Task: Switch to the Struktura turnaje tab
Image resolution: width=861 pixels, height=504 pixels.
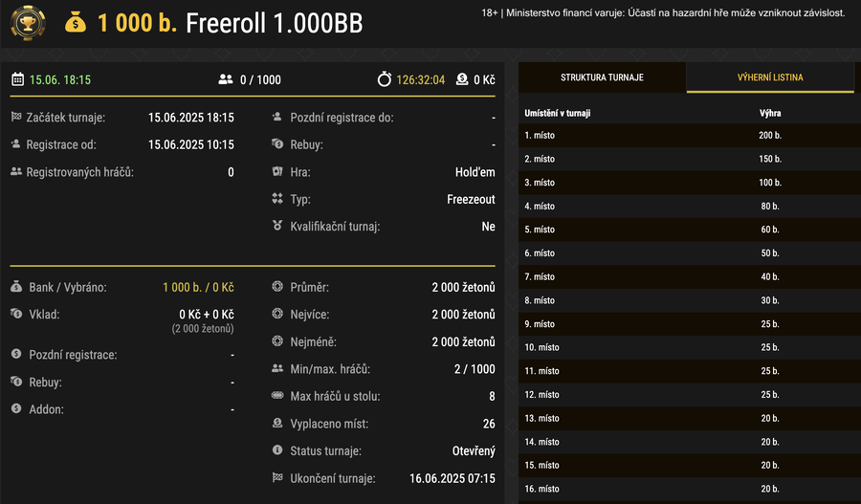Action: 602,77
